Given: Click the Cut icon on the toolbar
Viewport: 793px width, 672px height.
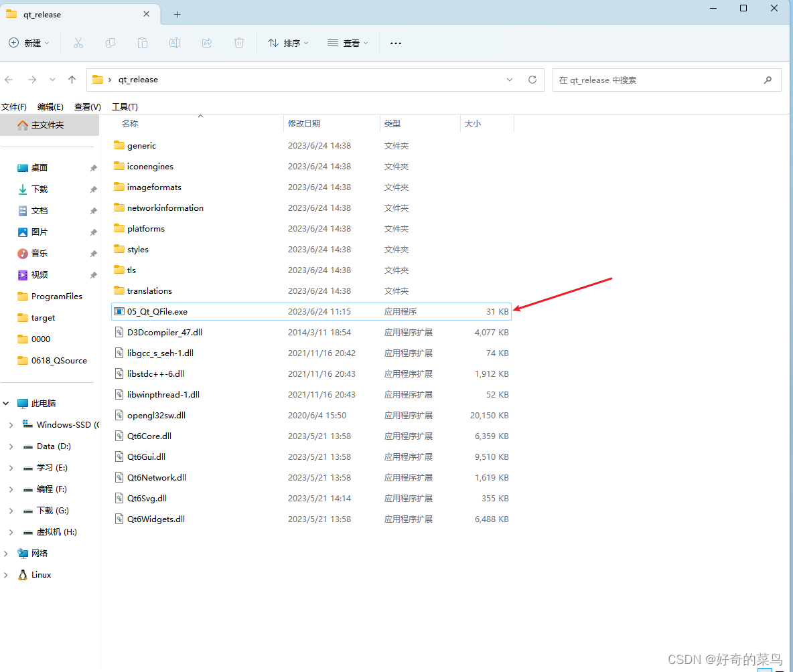Looking at the screenshot, I should [78, 43].
